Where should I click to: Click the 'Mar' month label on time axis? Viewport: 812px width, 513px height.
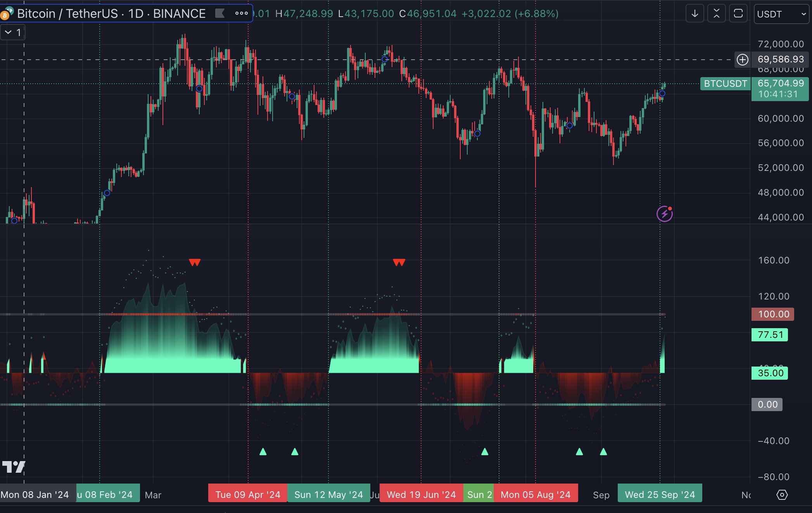pos(153,495)
